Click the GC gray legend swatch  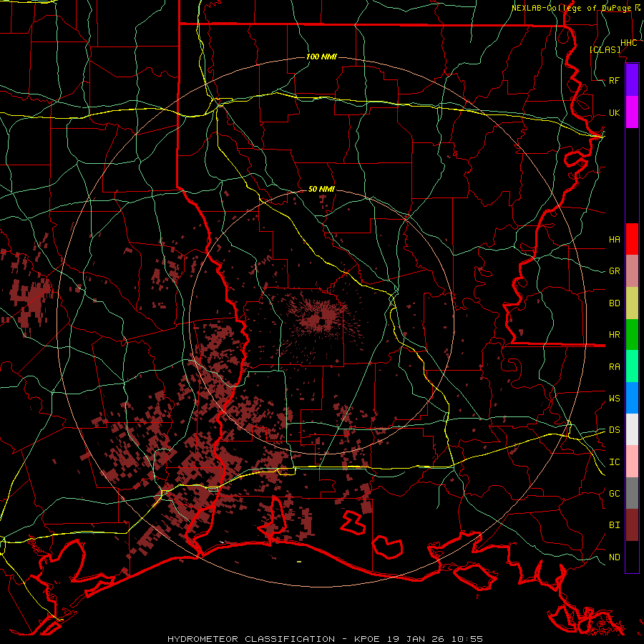point(632,493)
